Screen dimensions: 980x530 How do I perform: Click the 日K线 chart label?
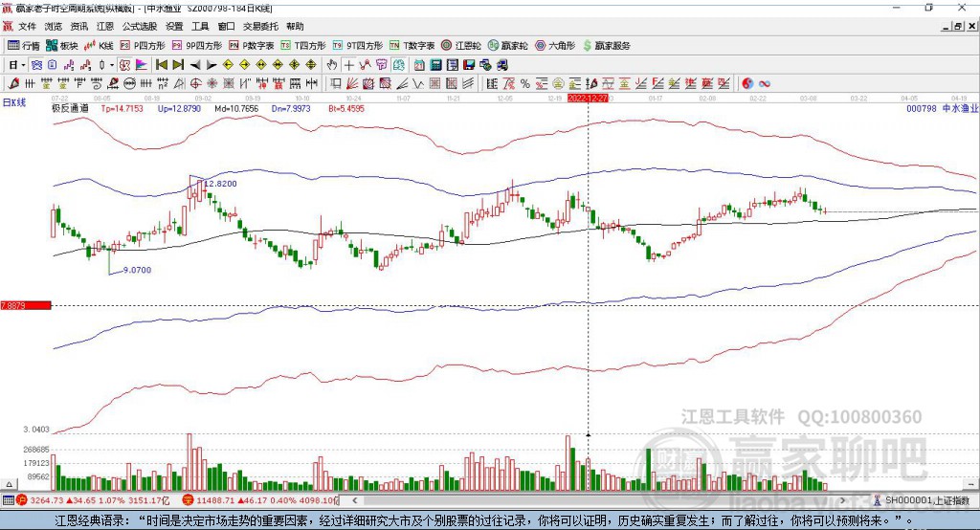pyautogui.click(x=14, y=102)
